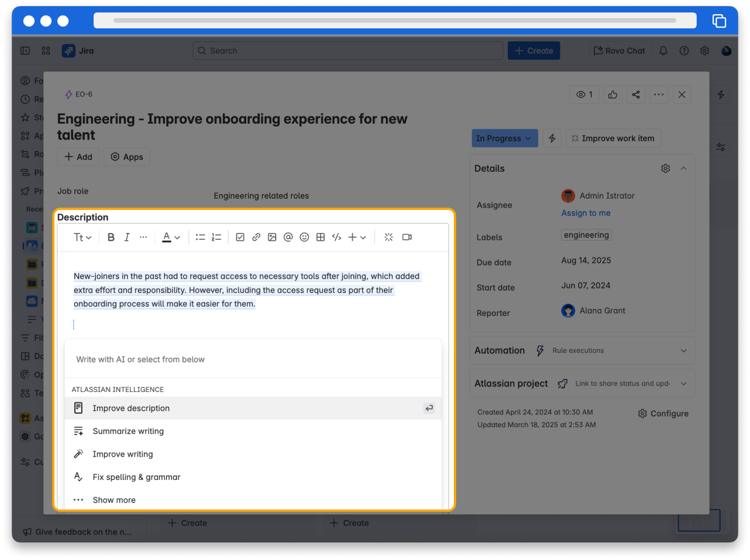This screenshot has width=750, height=560.
Task: Open the text color dropdown
Action: pos(171,237)
